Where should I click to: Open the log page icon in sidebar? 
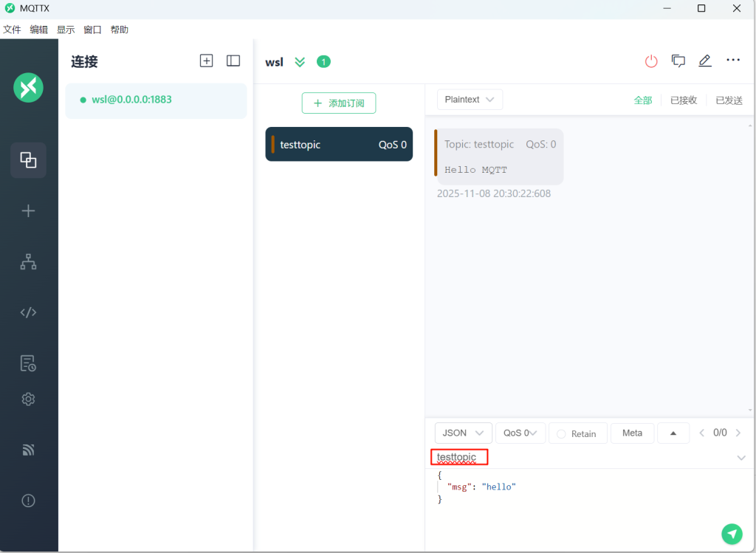[x=28, y=363]
